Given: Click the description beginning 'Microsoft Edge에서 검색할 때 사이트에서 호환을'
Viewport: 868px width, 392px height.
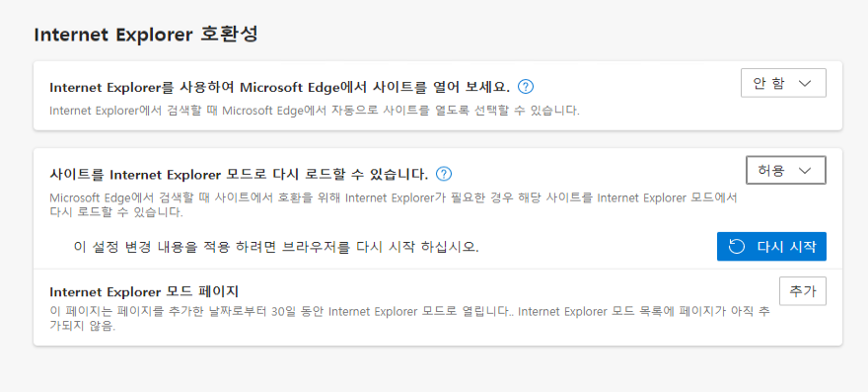Looking at the screenshot, I should click(394, 205).
